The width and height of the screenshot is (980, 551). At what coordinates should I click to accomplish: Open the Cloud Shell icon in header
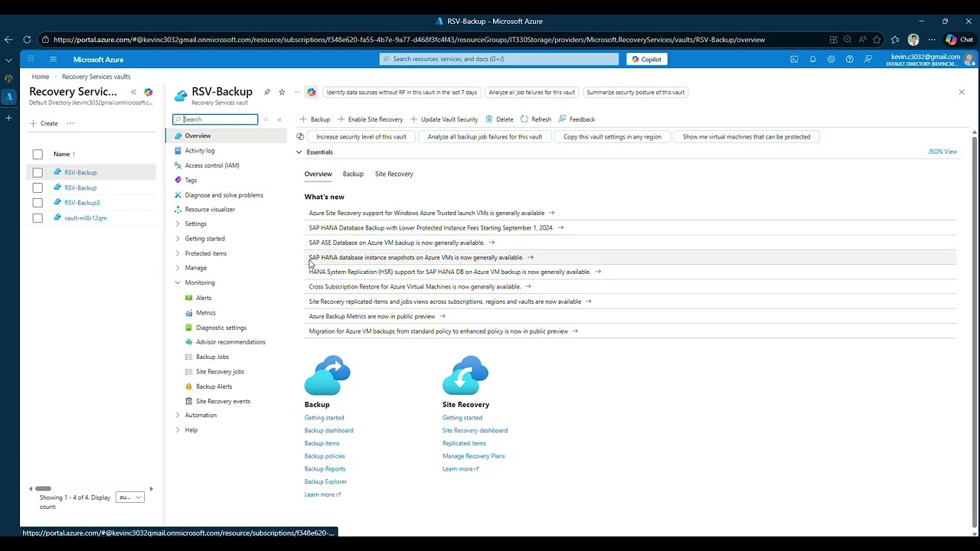coord(794,59)
